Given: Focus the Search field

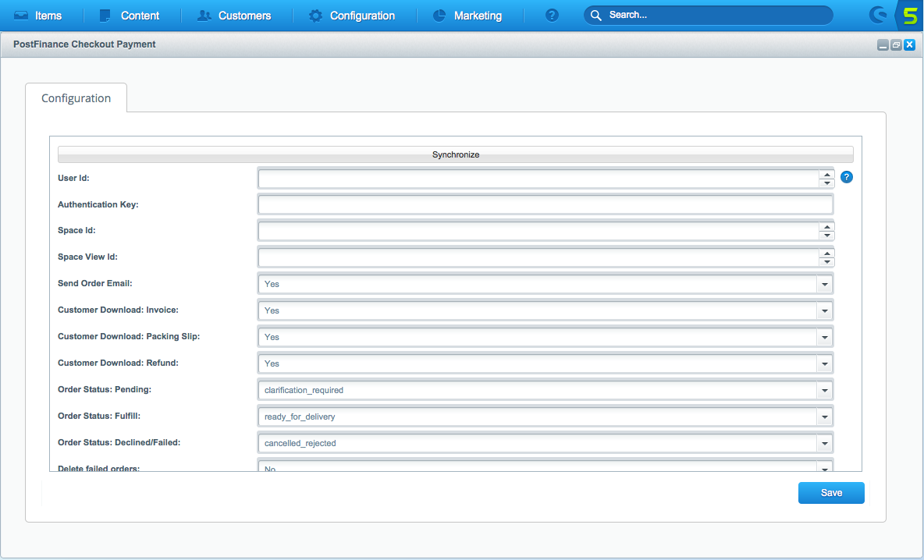Looking at the screenshot, I should click(x=709, y=16).
